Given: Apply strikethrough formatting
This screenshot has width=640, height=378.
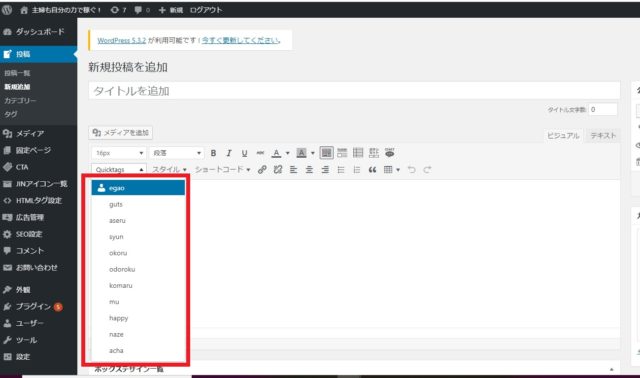Looking at the screenshot, I should click(x=260, y=153).
